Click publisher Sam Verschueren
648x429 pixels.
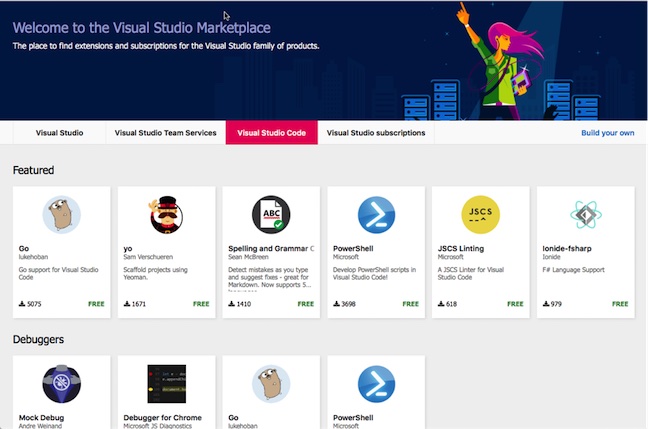coord(148,257)
